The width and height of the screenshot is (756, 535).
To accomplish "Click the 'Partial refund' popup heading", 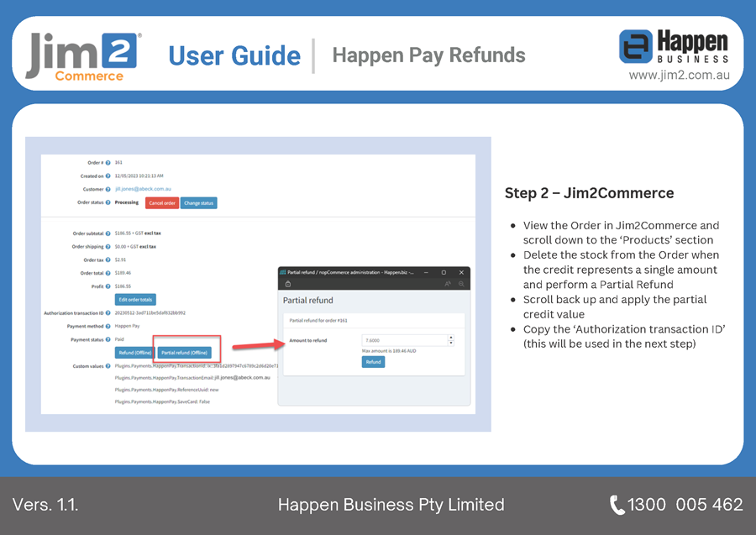I will (308, 301).
